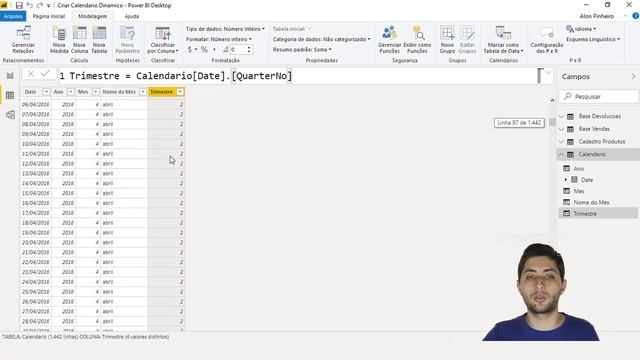Switch to Página Inicial tab
The width and height of the screenshot is (640, 360).
tap(49, 16)
